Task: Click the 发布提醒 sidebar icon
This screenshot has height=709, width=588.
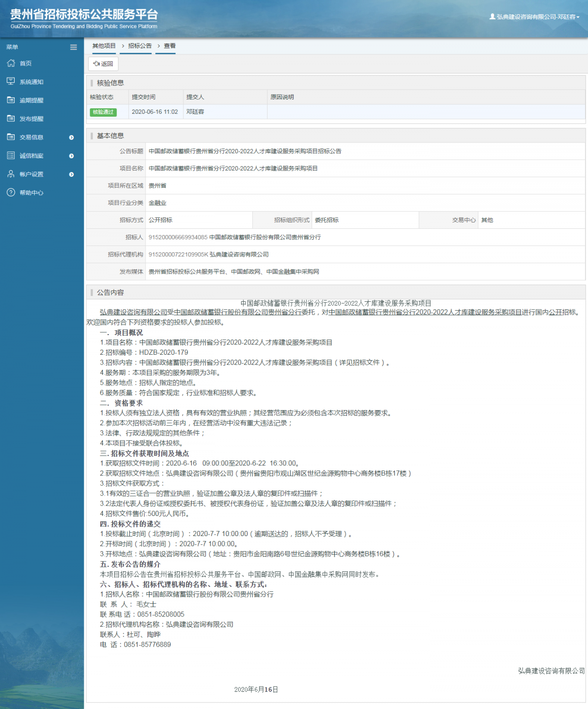Action: pyautogui.click(x=11, y=119)
